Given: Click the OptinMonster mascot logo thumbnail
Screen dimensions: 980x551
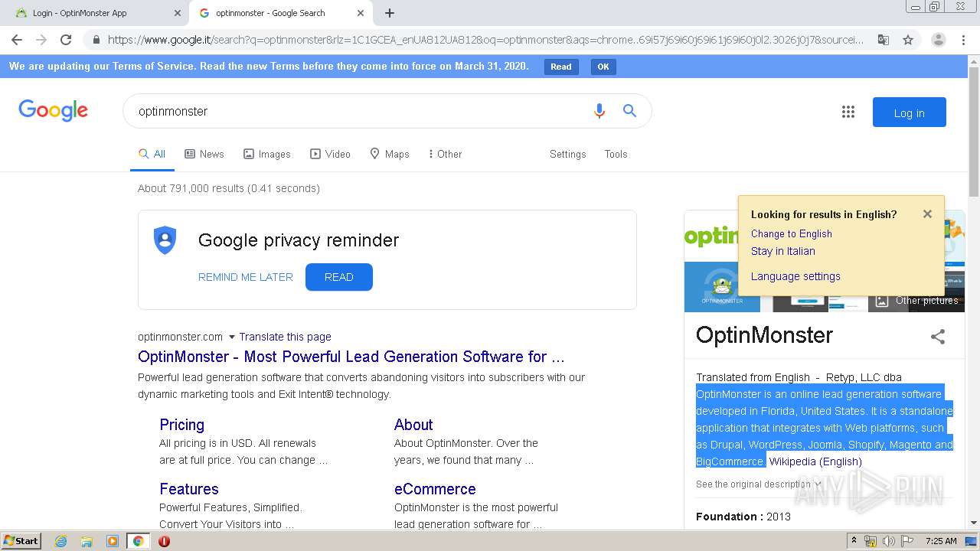Looking at the screenshot, I should 722,287.
